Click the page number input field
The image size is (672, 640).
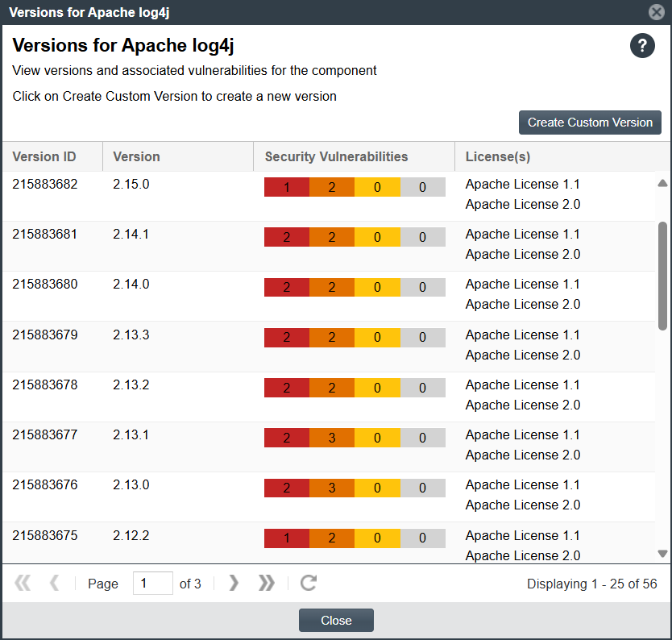[x=152, y=584]
